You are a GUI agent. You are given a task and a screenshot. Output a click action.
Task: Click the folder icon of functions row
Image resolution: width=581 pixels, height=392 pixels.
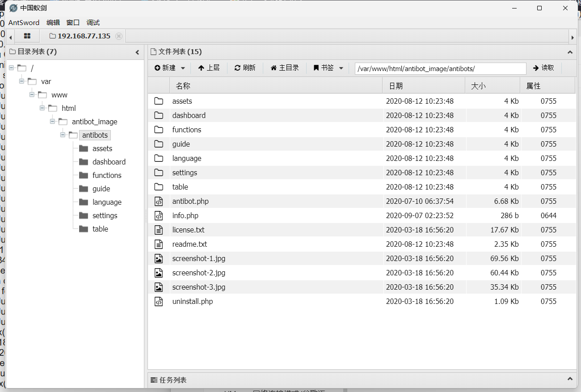[x=159, y=130]
